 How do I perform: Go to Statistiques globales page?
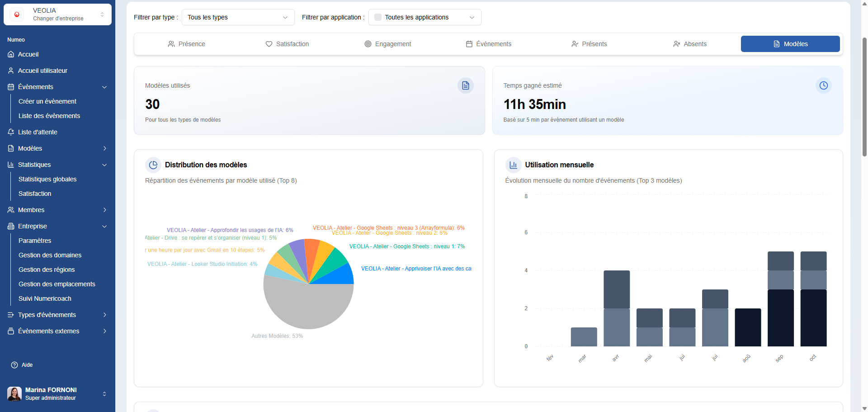(47, 179)
